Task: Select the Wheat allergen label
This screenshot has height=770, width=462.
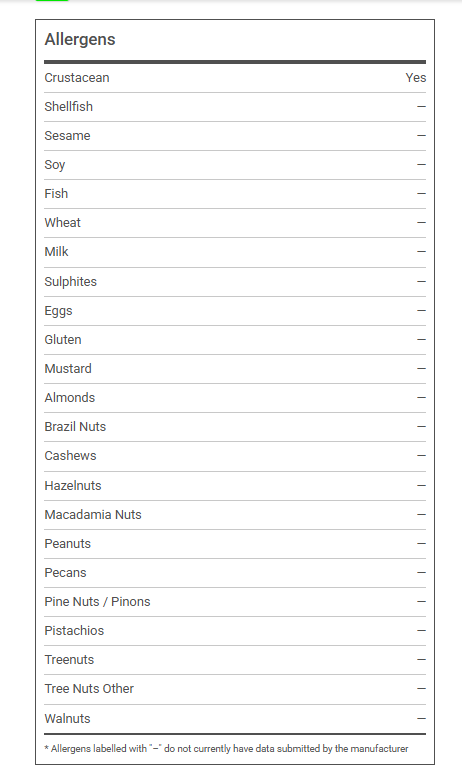Action: (x=62, y=222)
